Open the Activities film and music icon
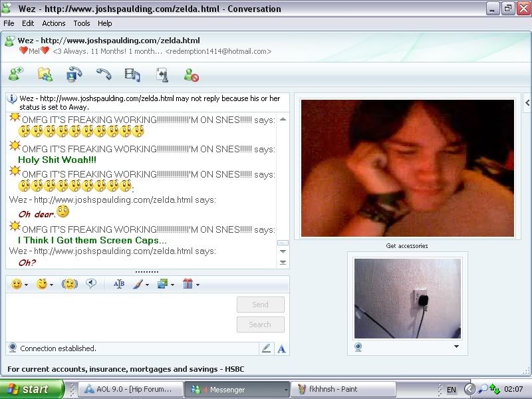The width and height of the screenshot is (532, 399). point(132,75)
